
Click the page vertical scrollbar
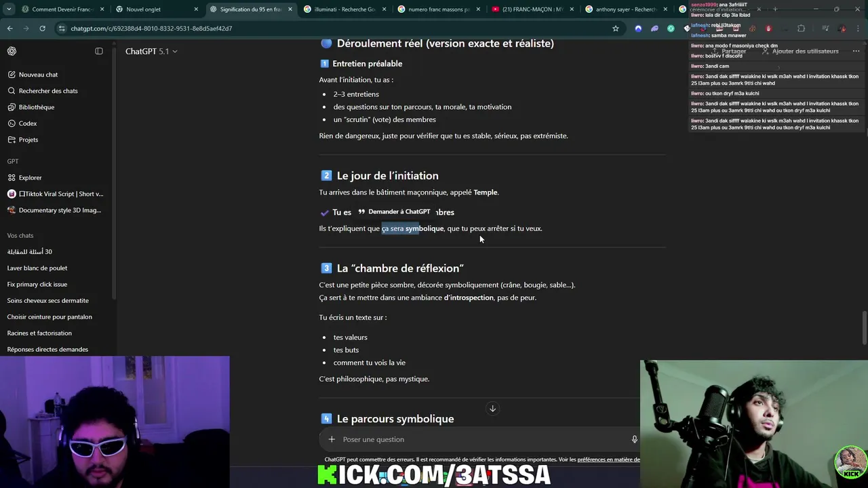tap(865, 327)
